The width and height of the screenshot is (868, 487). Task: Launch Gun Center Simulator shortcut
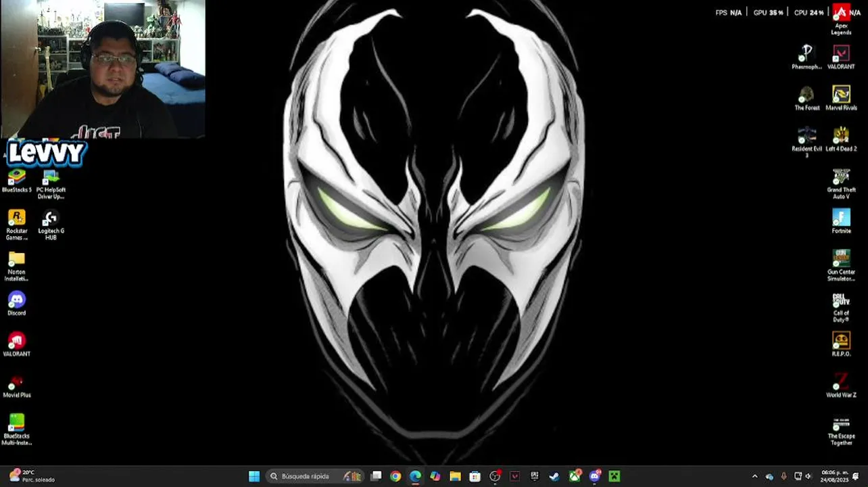(841, 266)
